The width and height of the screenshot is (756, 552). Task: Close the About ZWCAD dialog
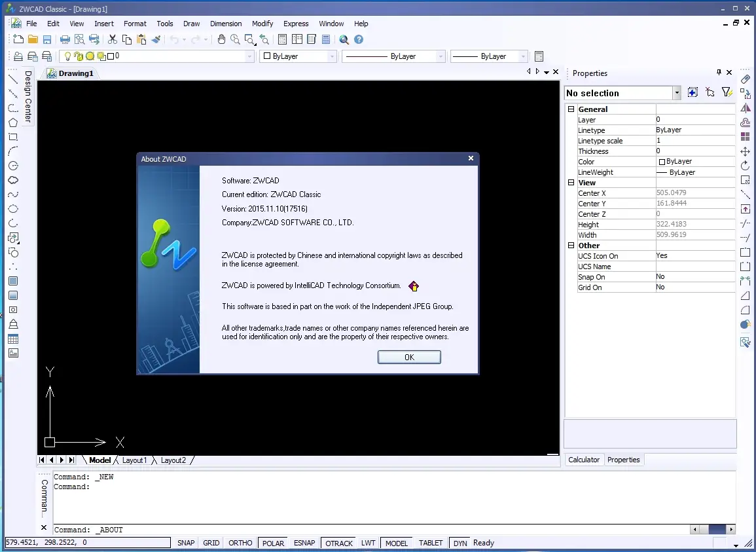coord(471,158)
